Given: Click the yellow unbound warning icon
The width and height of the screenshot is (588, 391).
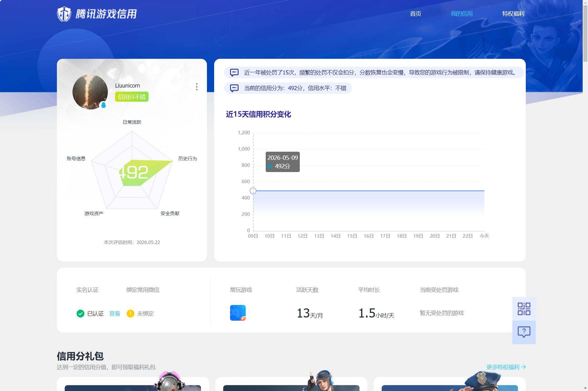Looking at the screenshot, I should [x=130, y=313].
